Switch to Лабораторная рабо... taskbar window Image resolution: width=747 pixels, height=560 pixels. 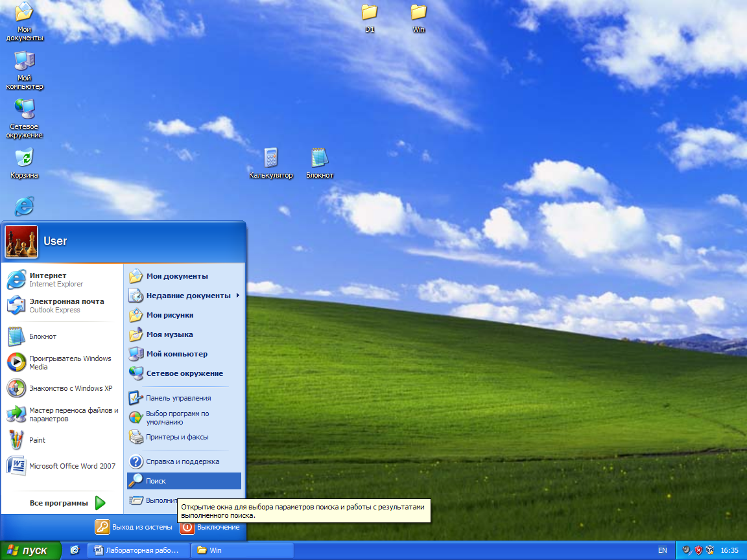pos(138,550)
